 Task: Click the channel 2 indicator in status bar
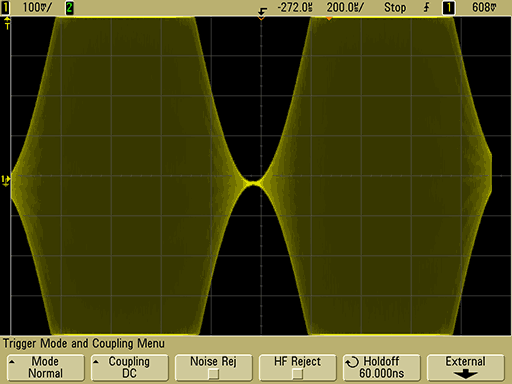(x=69, y=7)
